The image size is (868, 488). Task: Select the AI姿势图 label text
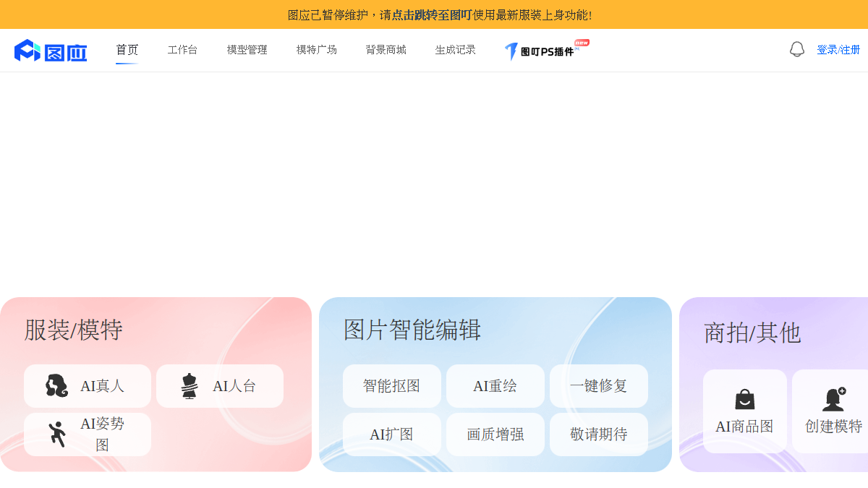pos(102,435)
